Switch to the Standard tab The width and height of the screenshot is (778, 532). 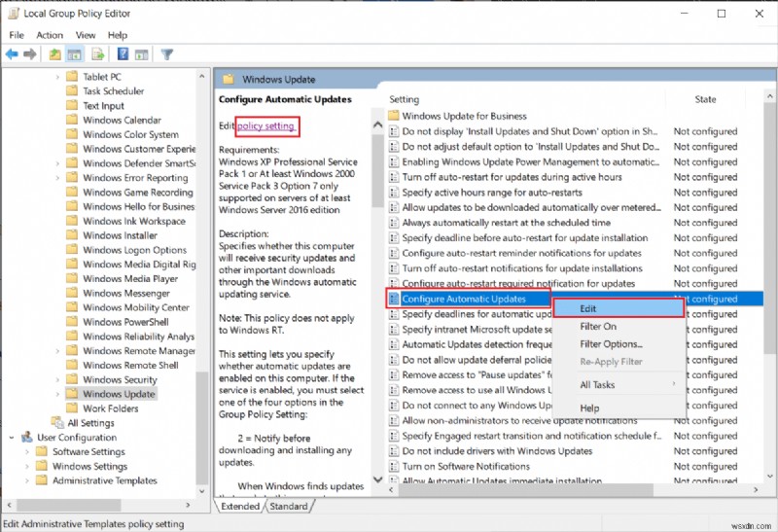289,506
